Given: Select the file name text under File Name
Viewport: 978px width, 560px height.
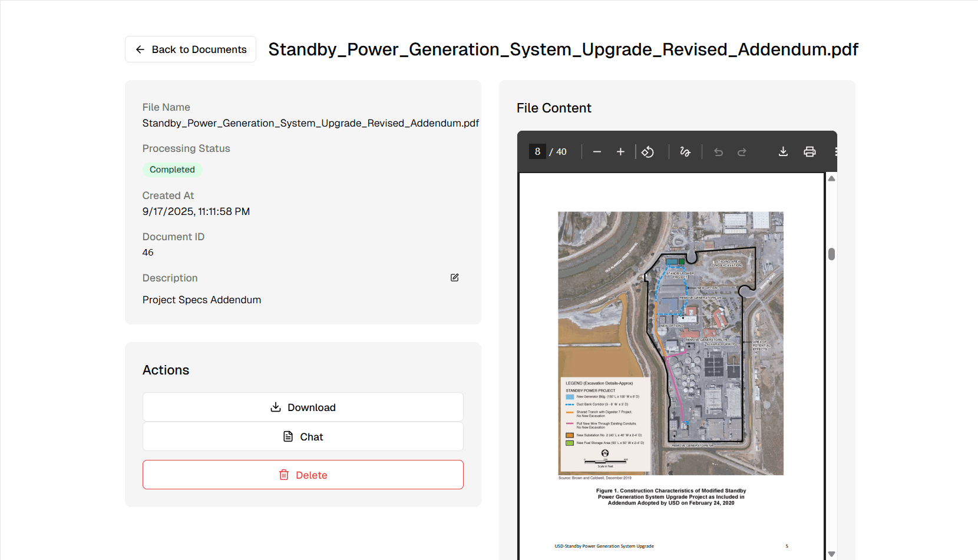Looking at the screenshot, I should point(310,123).
